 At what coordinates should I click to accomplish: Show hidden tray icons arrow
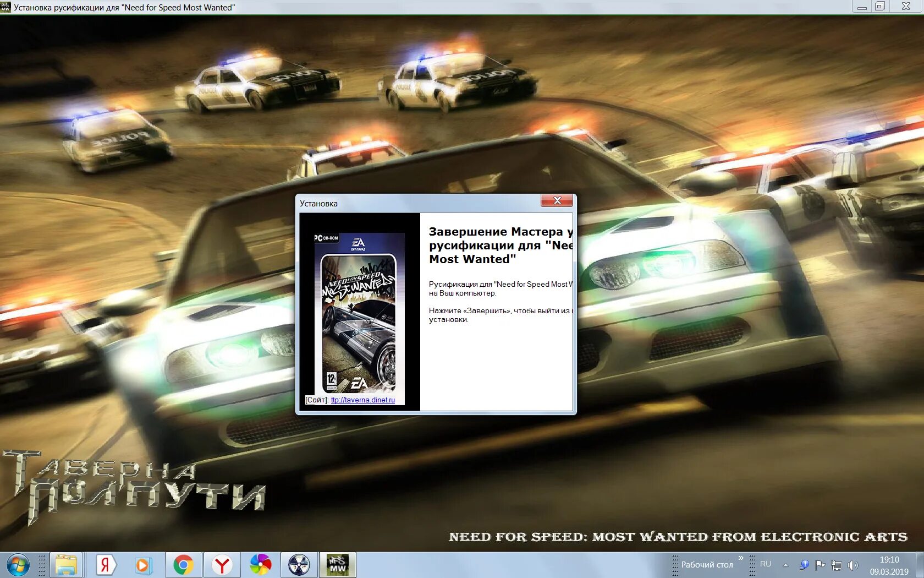(x=786, y=565)
